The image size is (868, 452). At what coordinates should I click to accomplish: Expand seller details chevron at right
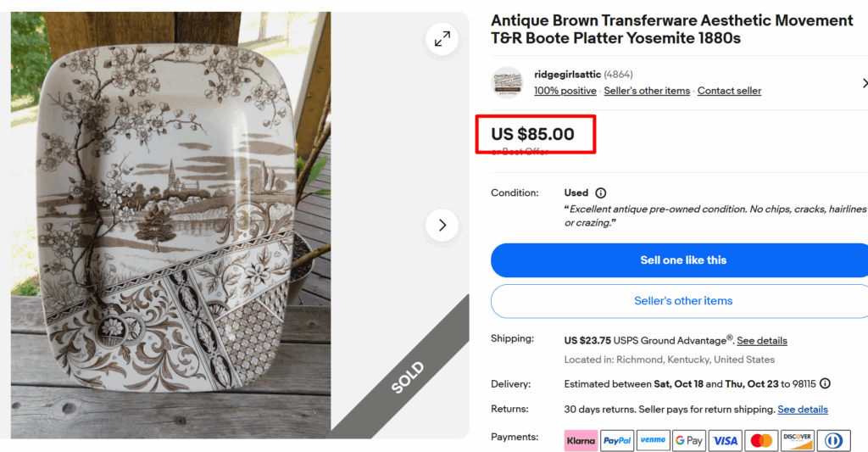pyautogui.click(x=864, y=83)
